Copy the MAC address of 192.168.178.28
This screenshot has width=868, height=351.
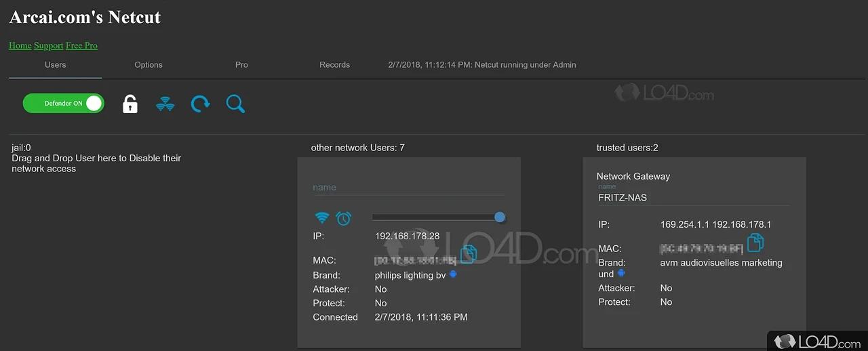(468, 254)
